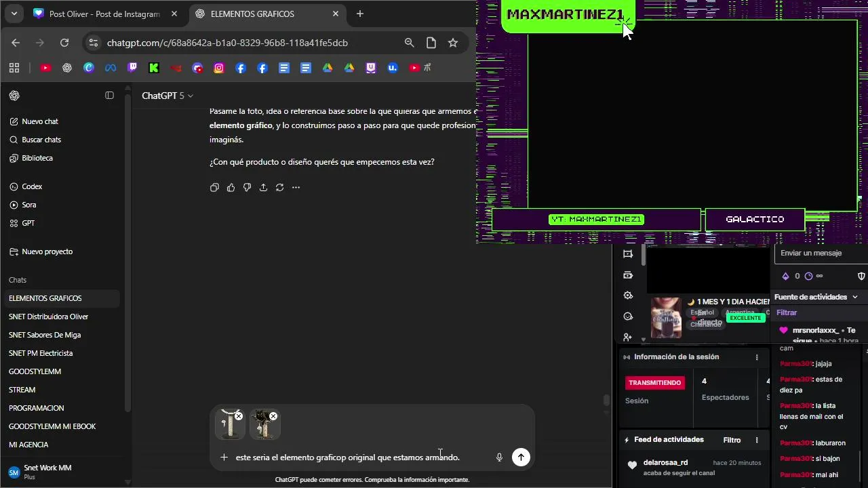This screenshot has width=868, height=488.
Task: Copy the ChatGPT response
Action: (214, 187)
